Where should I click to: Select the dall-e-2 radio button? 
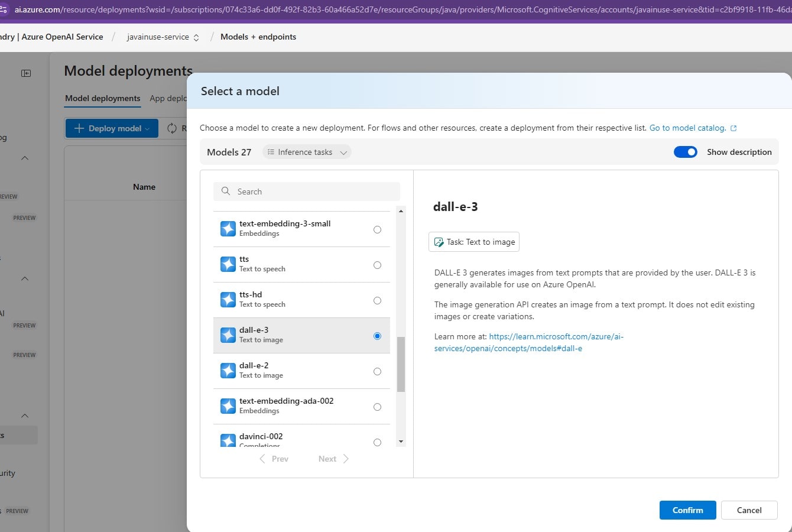pyautogui.click(x=377, y=371)
